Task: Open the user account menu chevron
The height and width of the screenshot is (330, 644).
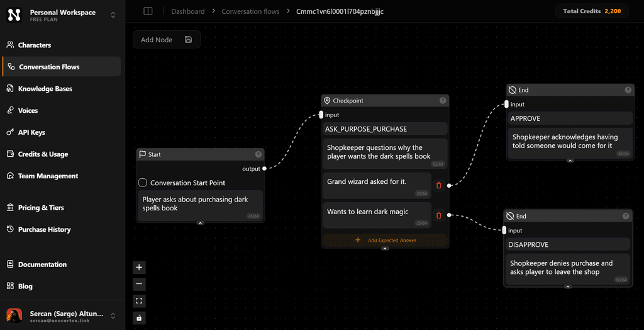Action: [113, 316]
